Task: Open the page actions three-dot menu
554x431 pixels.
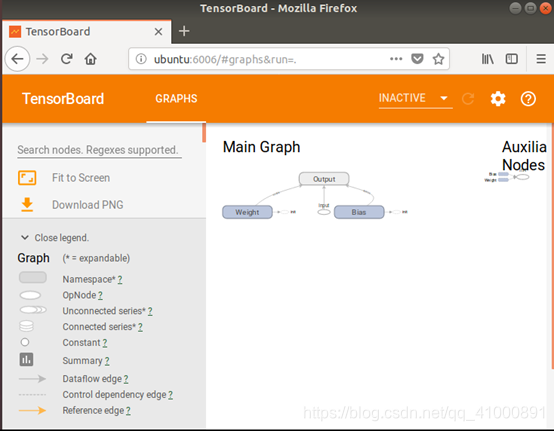Action: tap(396, 59)
